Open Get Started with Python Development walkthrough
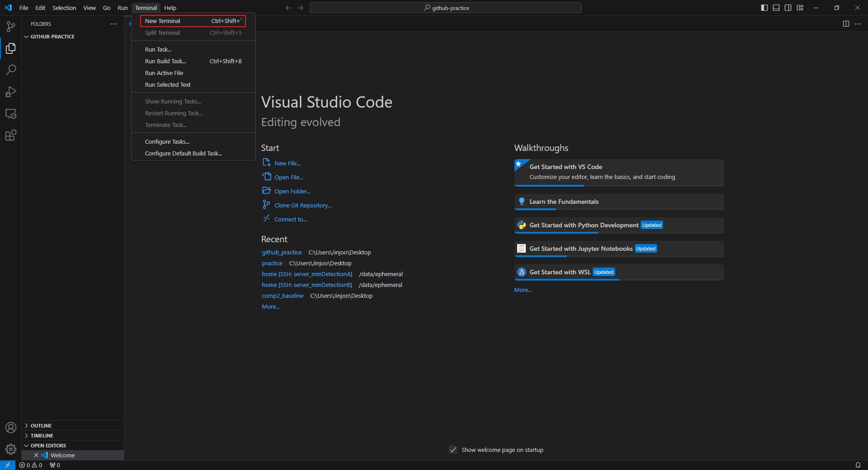The image size is (868, 470). pyautogui.click(x=584, y=225)
